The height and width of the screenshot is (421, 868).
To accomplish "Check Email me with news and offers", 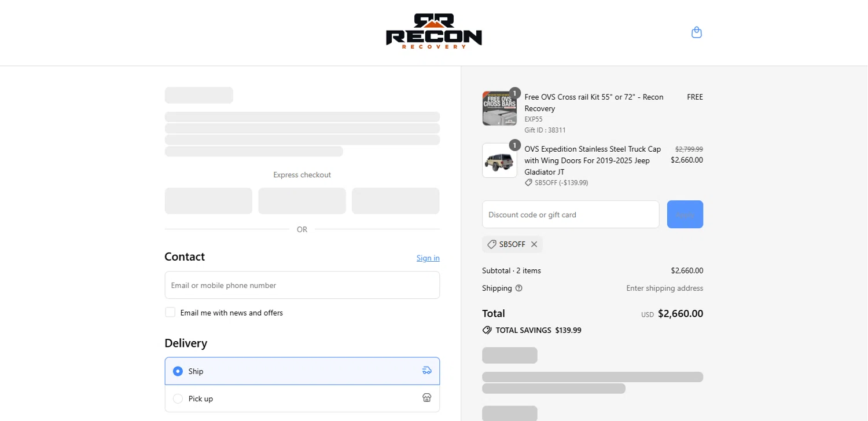I will click(x=170, y=312).
